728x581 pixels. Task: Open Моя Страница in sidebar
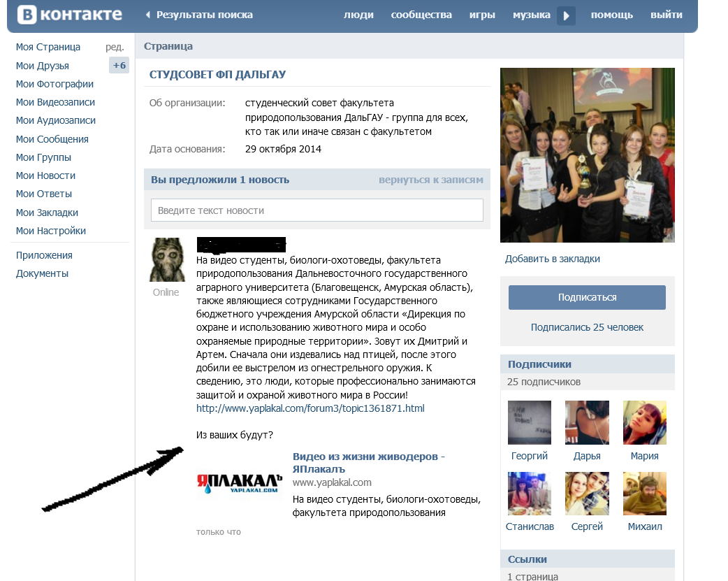pyautogui.click(x=48, y=47)
